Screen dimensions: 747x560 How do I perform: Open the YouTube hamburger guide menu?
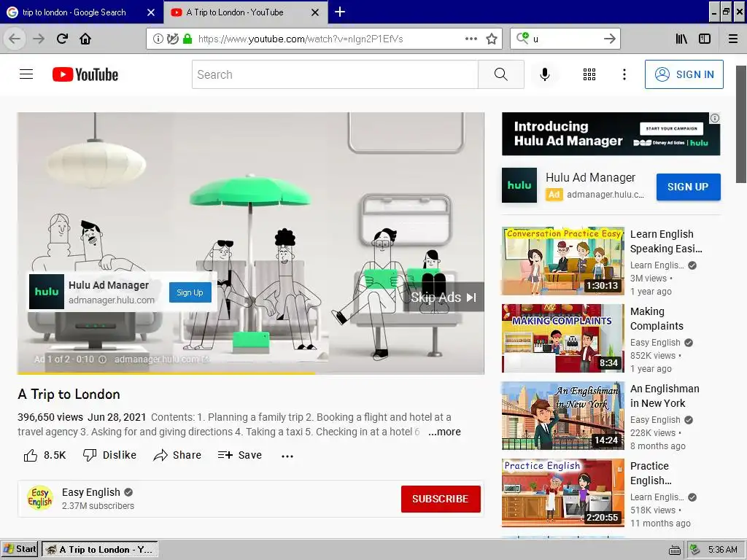[x=26, y=74]
